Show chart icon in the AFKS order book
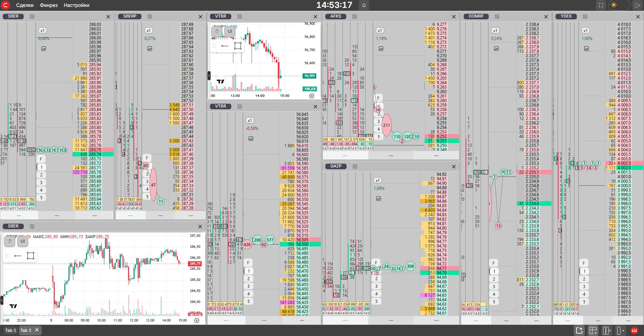 (x=381, y=49)
